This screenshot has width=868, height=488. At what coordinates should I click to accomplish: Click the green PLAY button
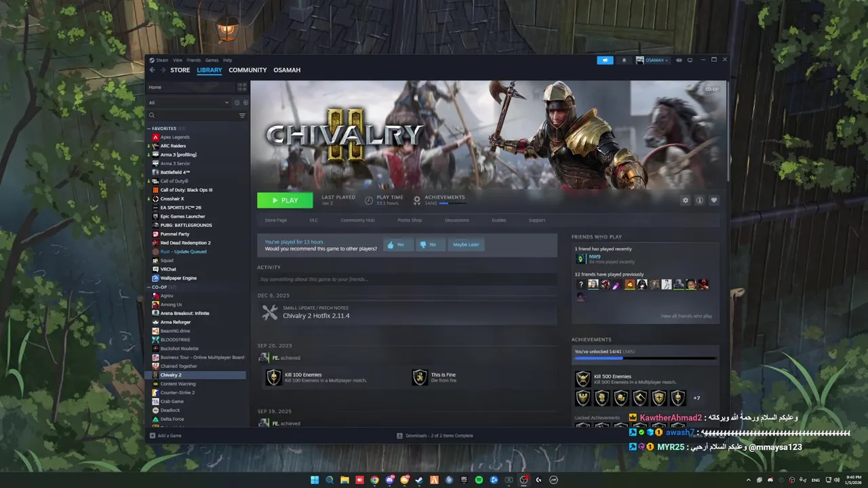[x=285, y=200]
